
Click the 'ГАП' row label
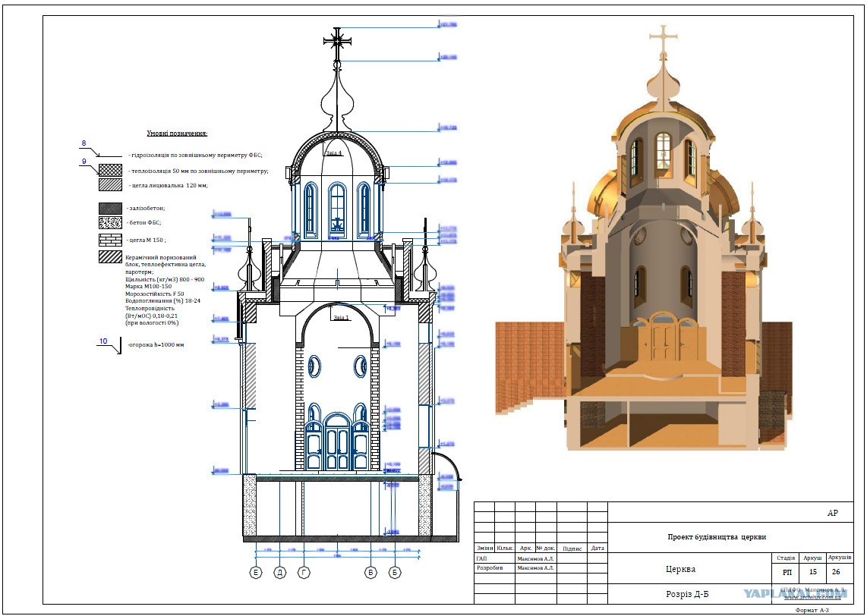[481, 558]
